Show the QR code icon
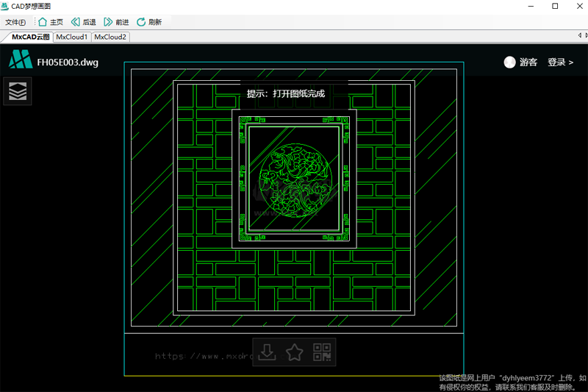 coord(321,353)
